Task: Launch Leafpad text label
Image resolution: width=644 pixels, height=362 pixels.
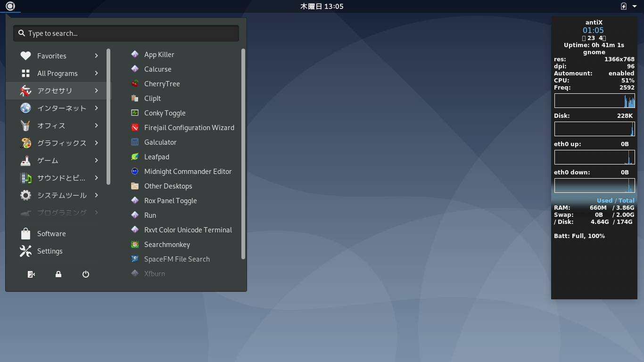Action: pos(157,157)
